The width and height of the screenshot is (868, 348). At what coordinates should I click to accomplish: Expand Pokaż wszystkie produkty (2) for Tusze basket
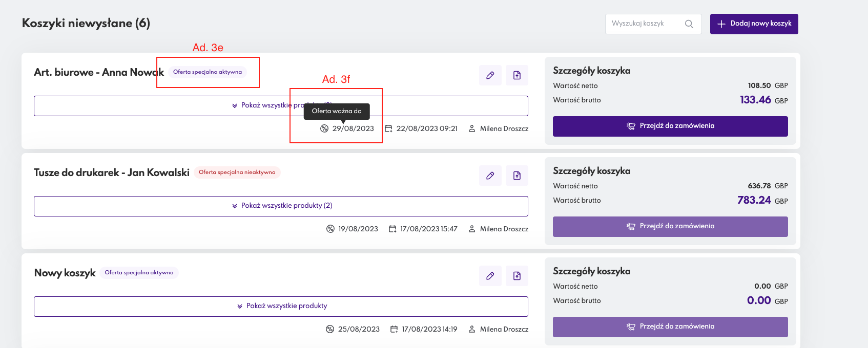(281, 206)
